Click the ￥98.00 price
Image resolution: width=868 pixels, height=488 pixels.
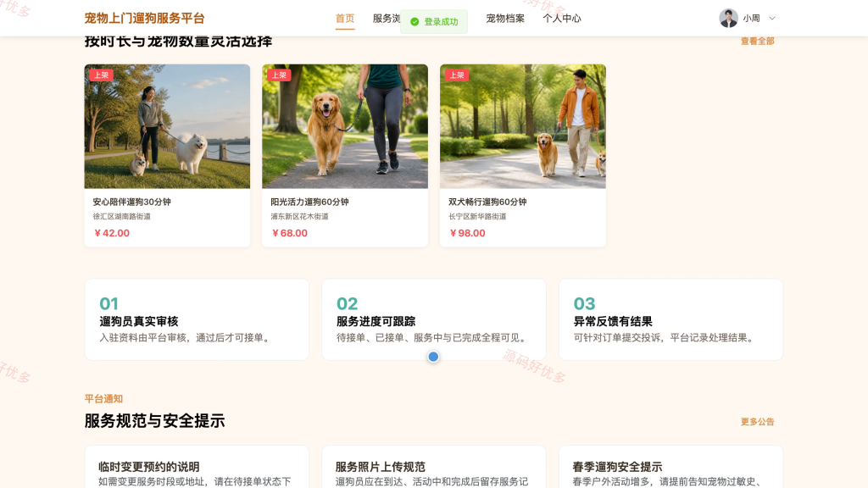point(467,233)
